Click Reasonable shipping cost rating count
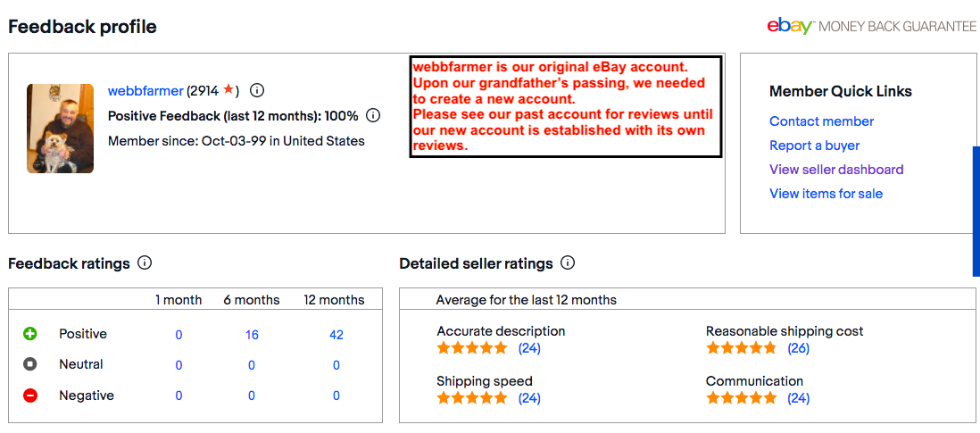 [798, 348]
